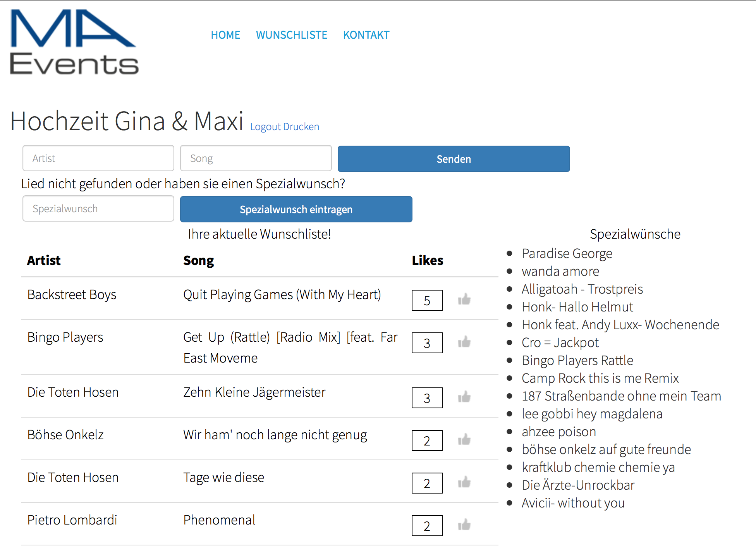756x547 pixels.
Task: Click Honk- Hallo Helmut entry
Action: click(577, 307)
